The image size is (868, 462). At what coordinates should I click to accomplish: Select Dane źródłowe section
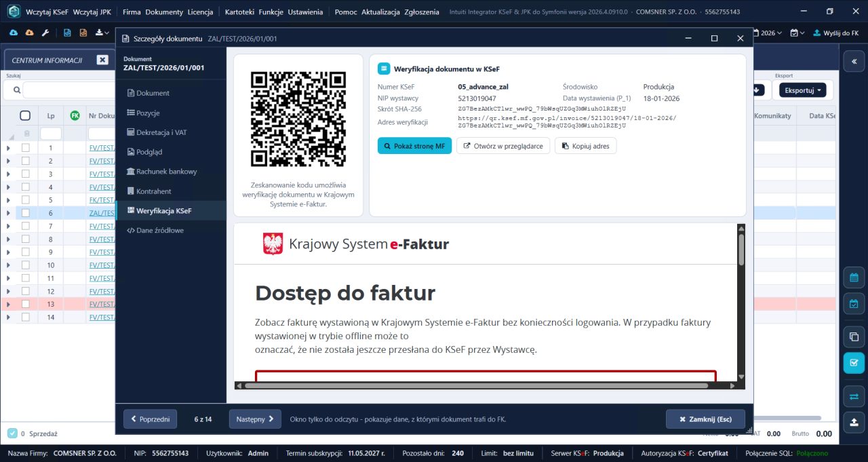tap(171, 230)
